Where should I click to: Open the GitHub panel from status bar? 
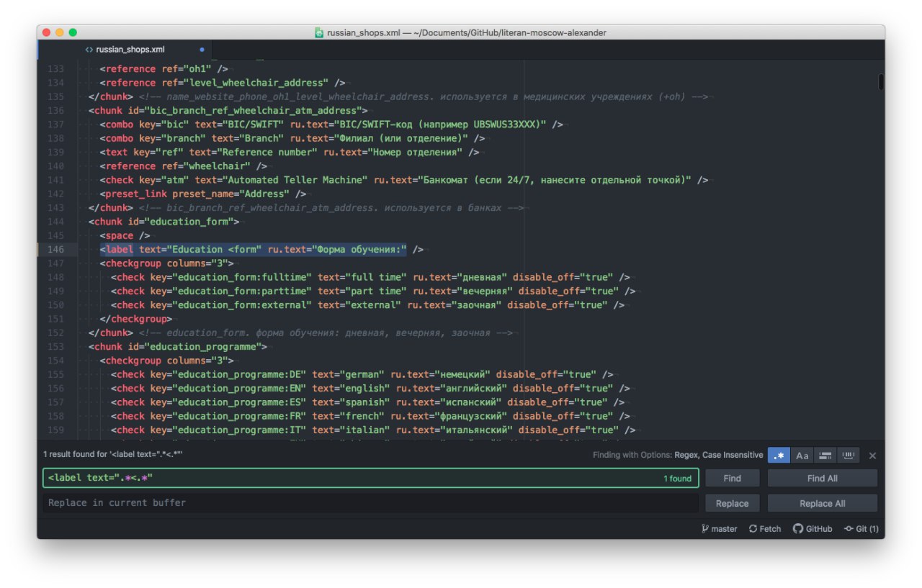(813, 529)
